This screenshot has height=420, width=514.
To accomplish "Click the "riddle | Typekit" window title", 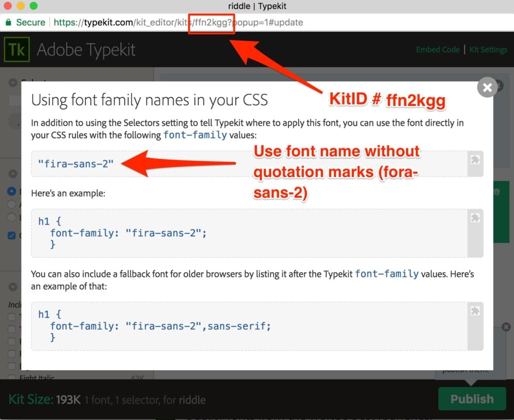I will pos(257,6).
